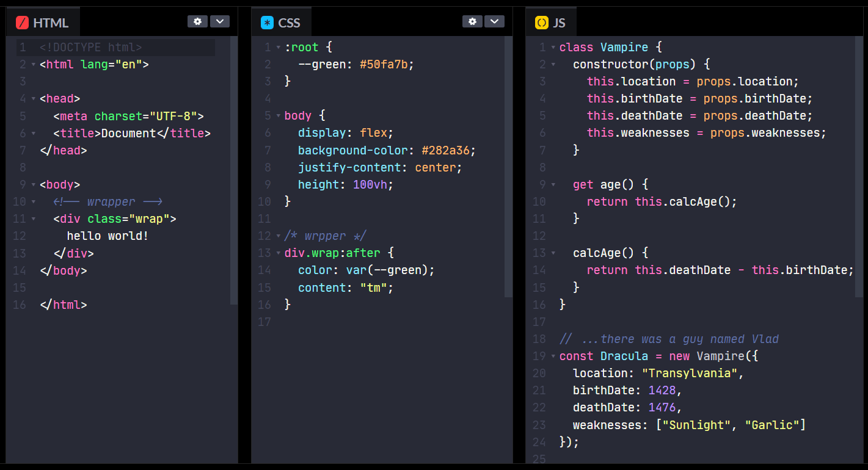Collapse the :root rule in CSS
The height and width of the screenshot is (470, 868).
pos(278,47)
